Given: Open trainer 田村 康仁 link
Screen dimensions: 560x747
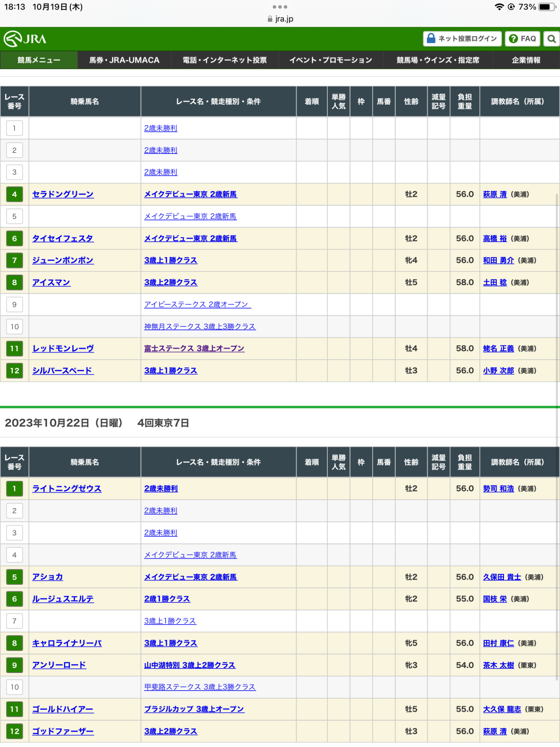Looking at the screenshot, I should (x=498, y=643).
